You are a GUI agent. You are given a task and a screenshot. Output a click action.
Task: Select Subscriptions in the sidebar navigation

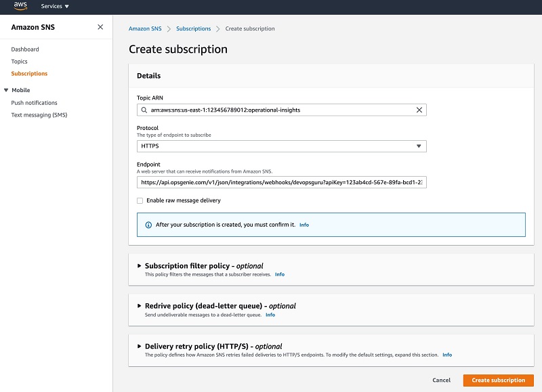coord(29,74)
